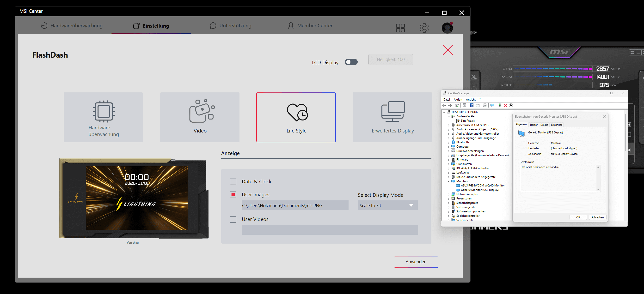Open the Hardwareüberwachung tile in FlashDash
This screenshot has width=644, height=294.
(x=103, y=117)
